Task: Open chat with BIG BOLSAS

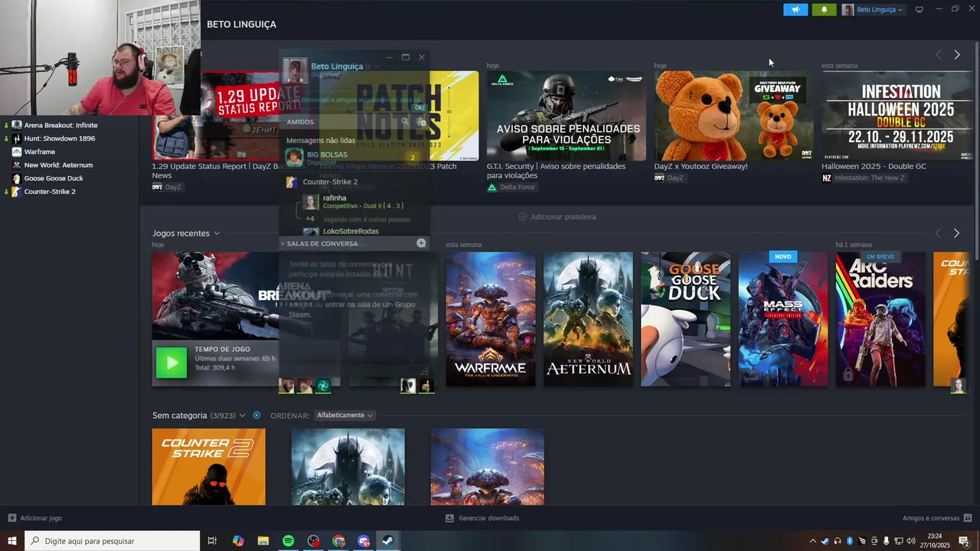Action: pos(352,158)
